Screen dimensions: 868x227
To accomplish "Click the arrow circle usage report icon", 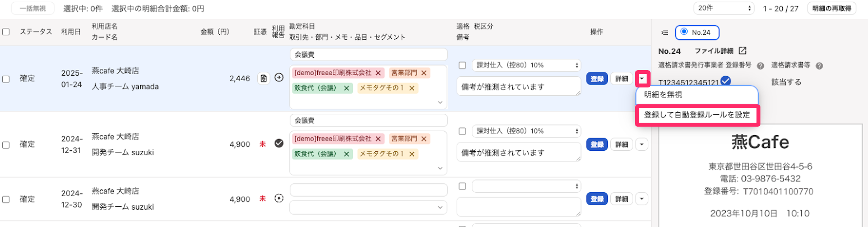I will point(279,78).
